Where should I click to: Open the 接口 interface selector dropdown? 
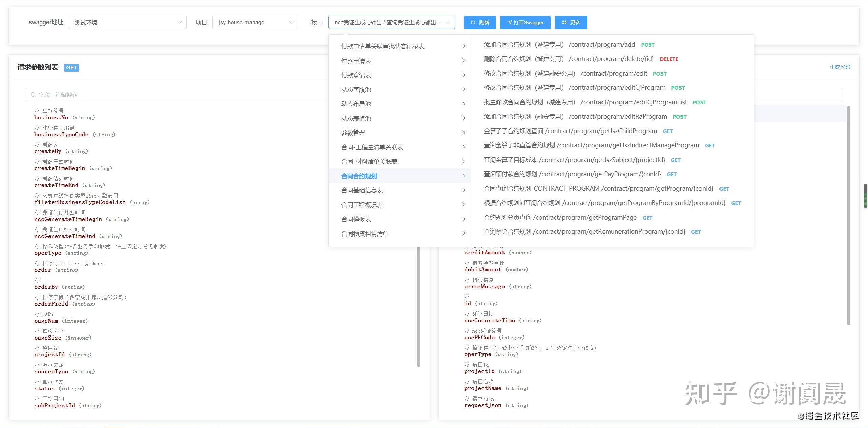tap(391, 22)
